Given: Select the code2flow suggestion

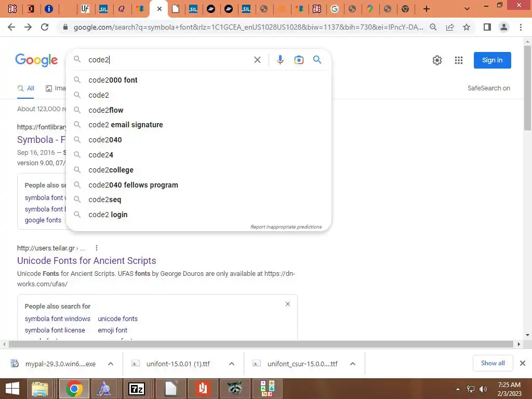Looking at the screenshot, I should click(x=198, y=110).
